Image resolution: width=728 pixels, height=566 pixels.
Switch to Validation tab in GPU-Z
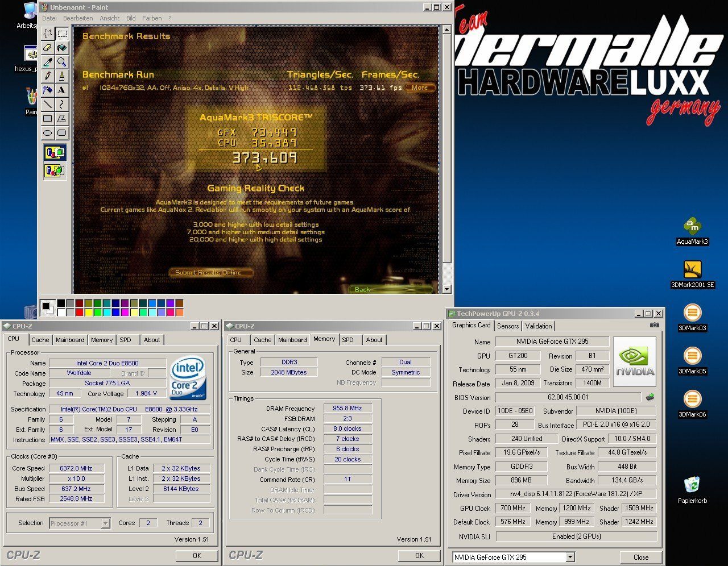[x=538, y=326]
